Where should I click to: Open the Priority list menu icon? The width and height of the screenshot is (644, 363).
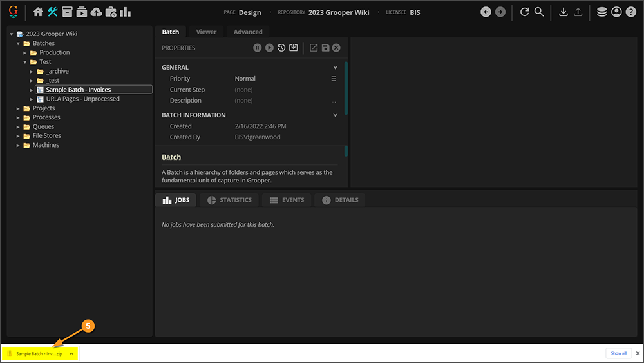334,79
